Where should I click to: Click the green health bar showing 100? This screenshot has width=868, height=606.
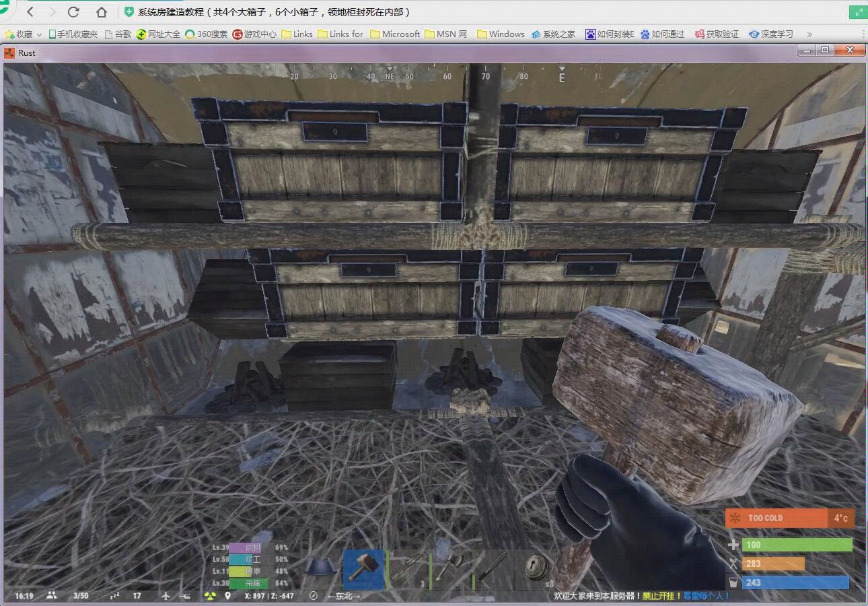coord(797,545)
